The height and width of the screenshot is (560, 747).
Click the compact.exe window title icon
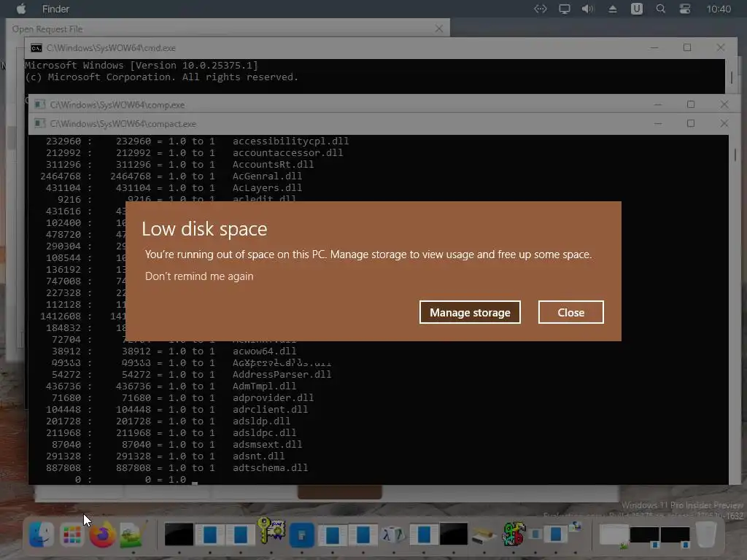point(40,123)
